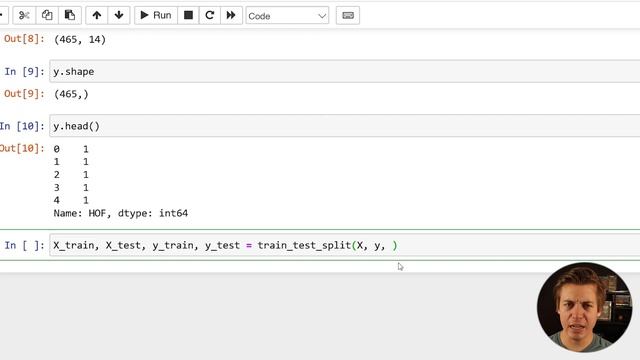
Task: Copy selected cells icon
Action: pos(47,16)
